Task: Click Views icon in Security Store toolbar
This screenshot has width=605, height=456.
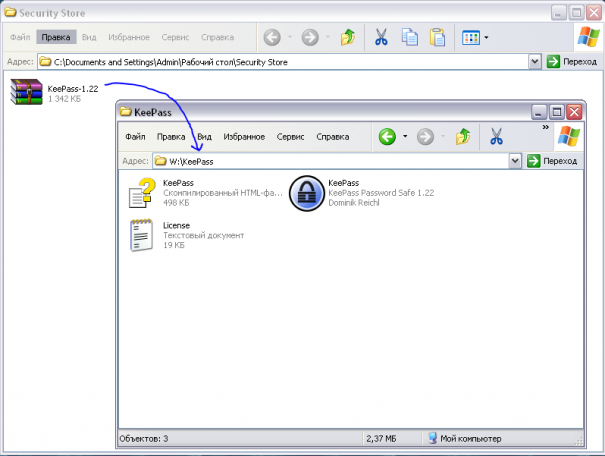Action: 471,37
